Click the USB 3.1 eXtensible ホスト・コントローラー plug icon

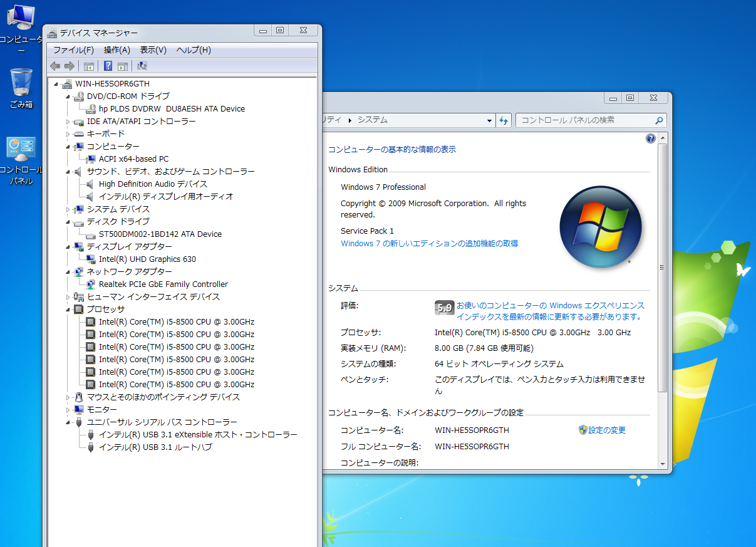[91, 435]
